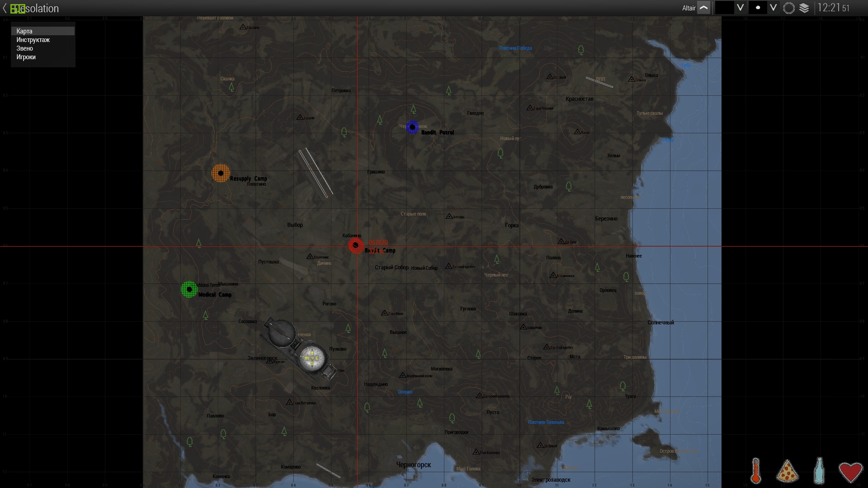Click the blue Bandit Patrol marker
Image resolution: width=868 pixels, height=488 pixels.
click(412, 127)
